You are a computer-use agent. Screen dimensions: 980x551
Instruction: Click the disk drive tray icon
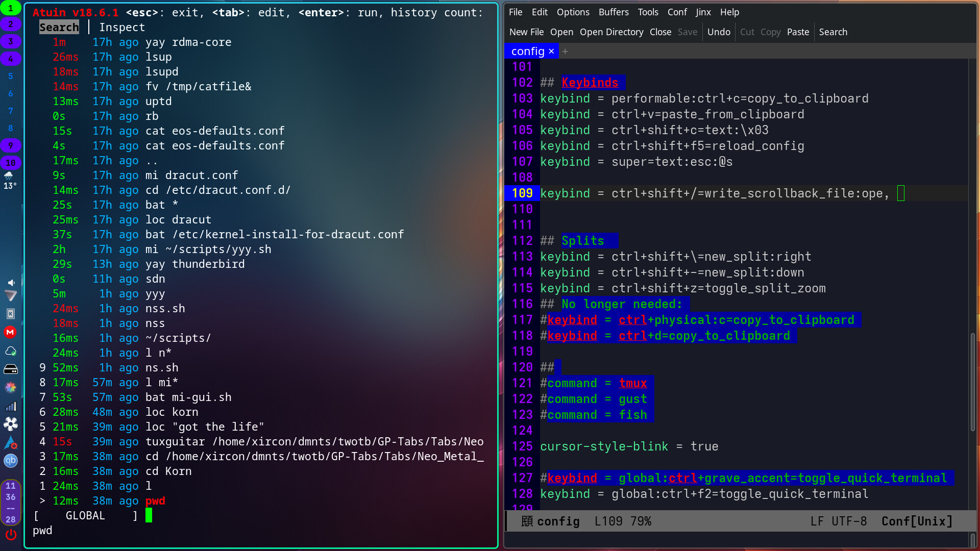tap(11, 369)
